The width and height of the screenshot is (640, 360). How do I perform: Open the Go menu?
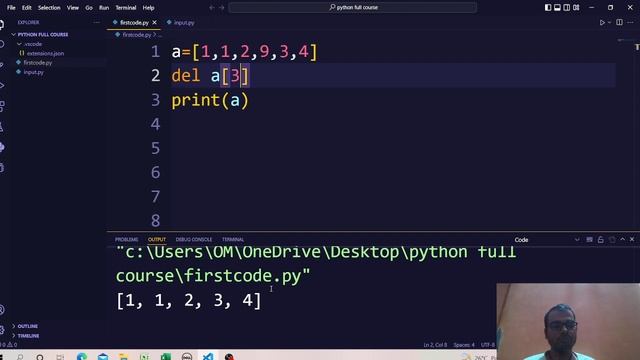point(89,8)
